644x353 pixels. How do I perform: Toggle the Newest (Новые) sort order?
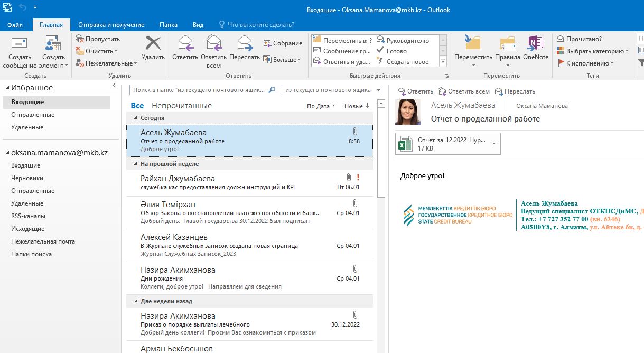[357, 106]
